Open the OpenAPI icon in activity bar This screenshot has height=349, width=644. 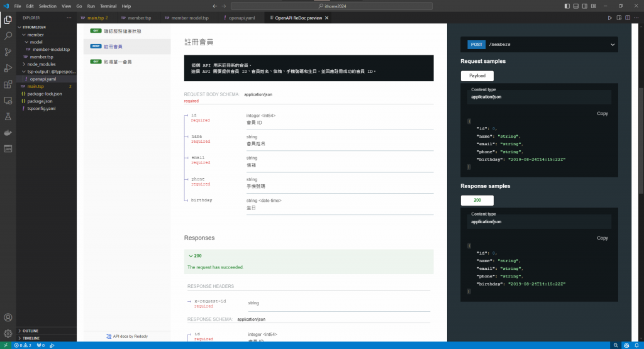click(x=8, y=148)
